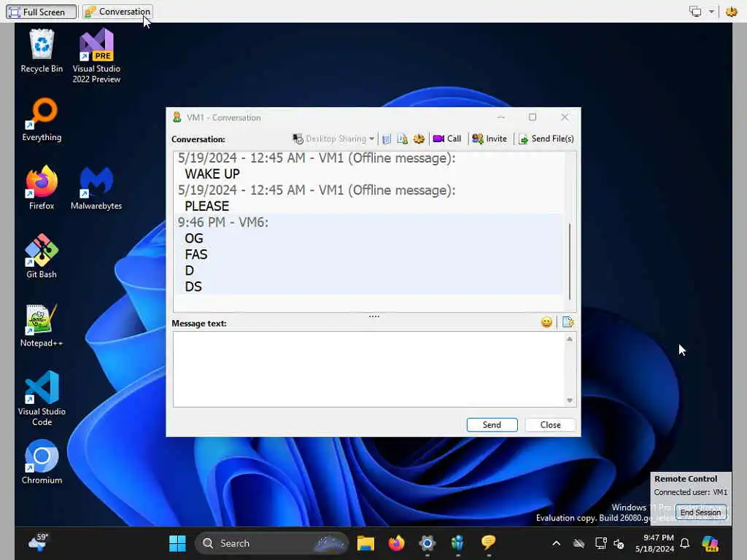Select the Notepad++ desktop shortcut
Image resolution: width=747 pixels, height=560 pixels.
42,325
